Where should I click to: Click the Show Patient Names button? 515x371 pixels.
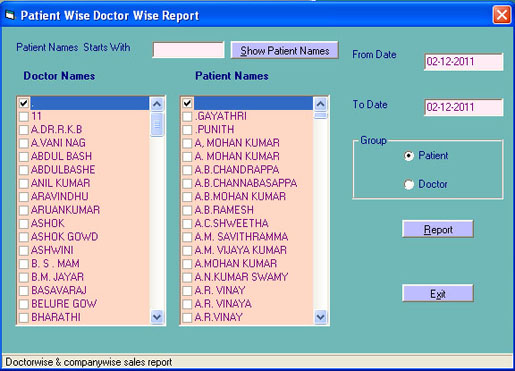pyautogui.click(x=285, y=50)
